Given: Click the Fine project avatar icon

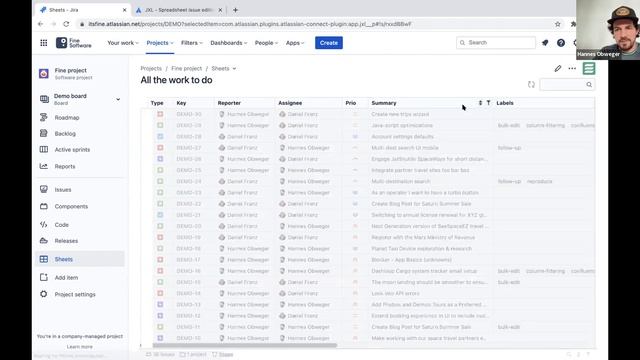Looking at the screenshot, I should (44, 73).
